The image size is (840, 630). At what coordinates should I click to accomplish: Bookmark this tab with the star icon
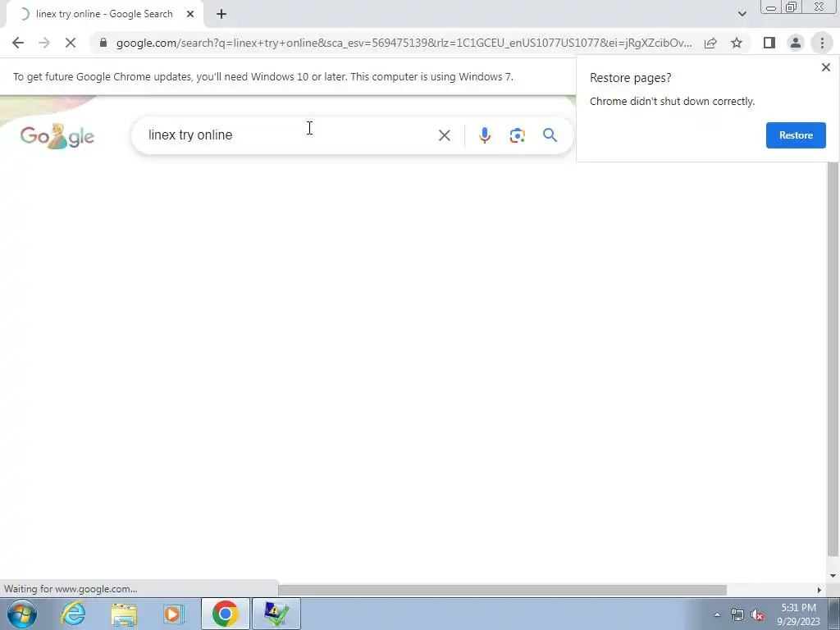(737, 43)
